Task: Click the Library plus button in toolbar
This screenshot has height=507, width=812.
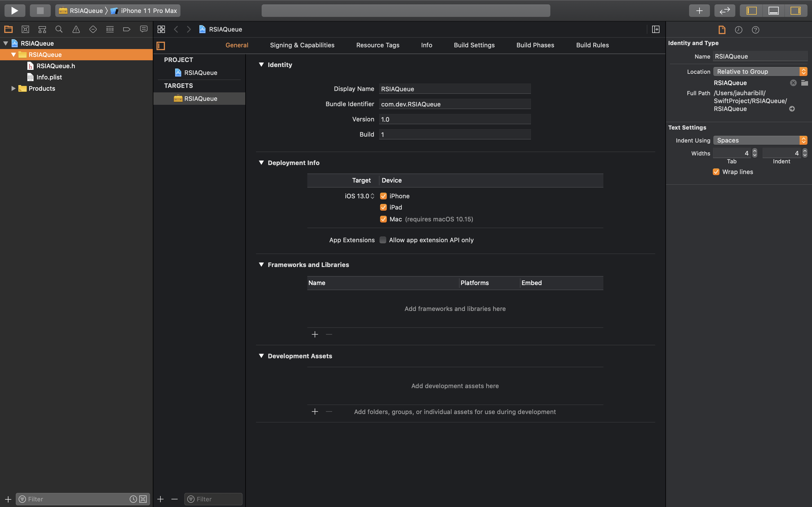Action: point(699,11)
